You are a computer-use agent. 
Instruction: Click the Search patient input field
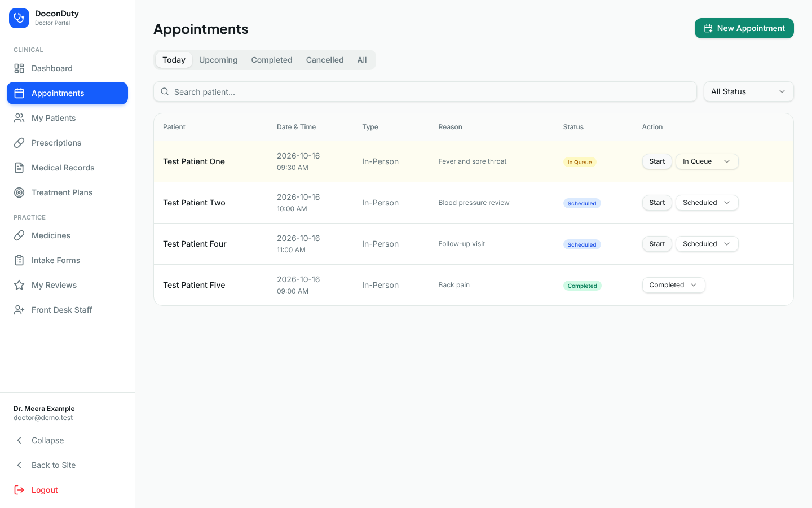point(425,91)
